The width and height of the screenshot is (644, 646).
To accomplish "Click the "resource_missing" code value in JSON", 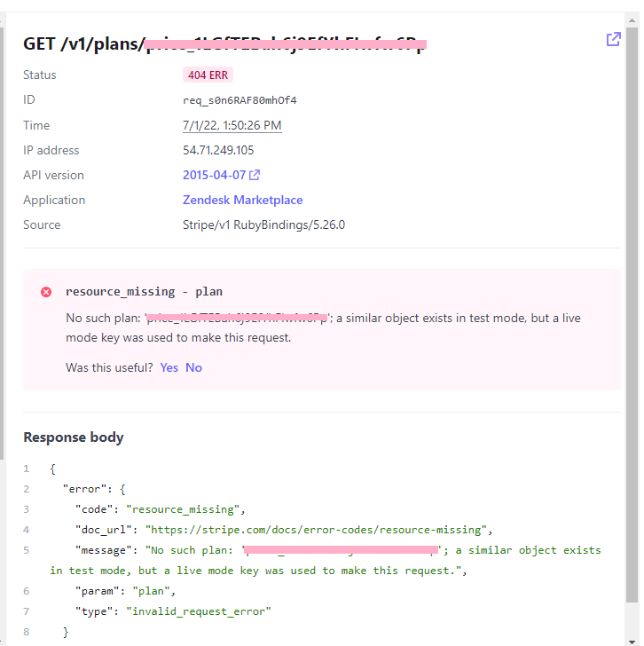I will tap(185, 509).
